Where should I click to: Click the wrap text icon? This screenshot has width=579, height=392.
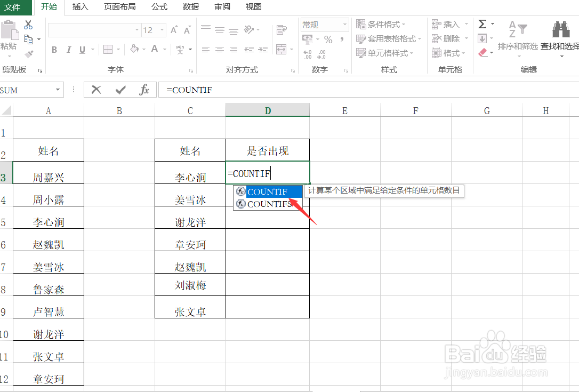[282, 29]
